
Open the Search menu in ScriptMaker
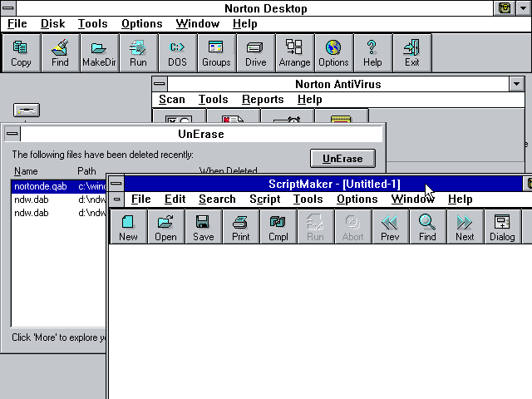[217, 199]
